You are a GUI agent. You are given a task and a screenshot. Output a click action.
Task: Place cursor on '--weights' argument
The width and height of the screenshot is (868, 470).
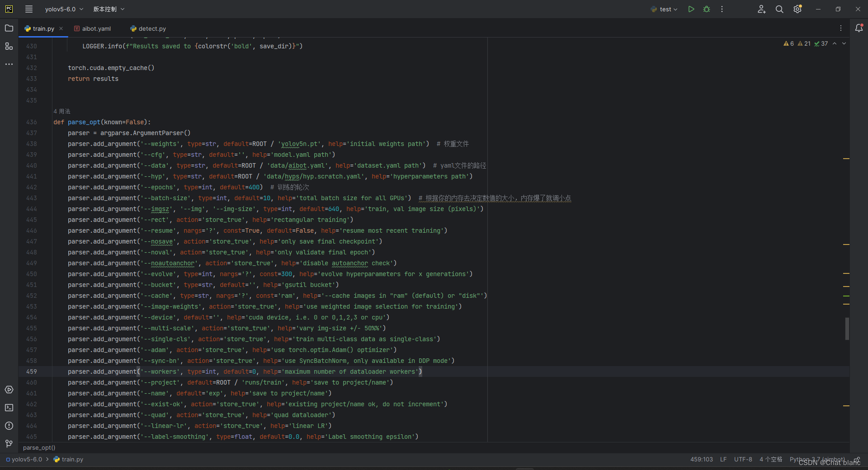point(160,144)
